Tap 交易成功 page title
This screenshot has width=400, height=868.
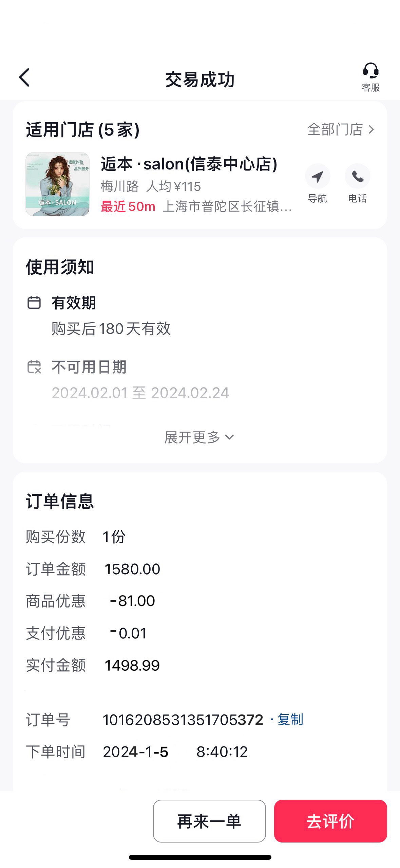[x=200, y=80]
